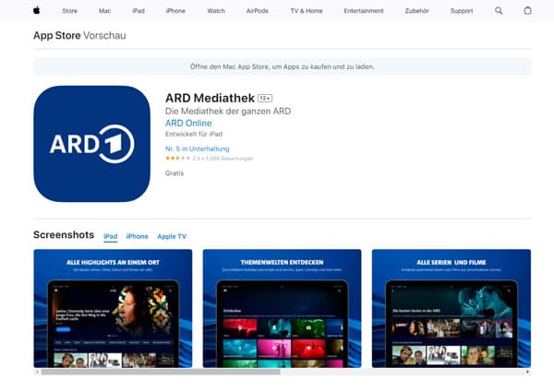The height and width of the screenshot is (392, 554).
Task: Open the ARD Online developer link
Action: pos(188,124)
